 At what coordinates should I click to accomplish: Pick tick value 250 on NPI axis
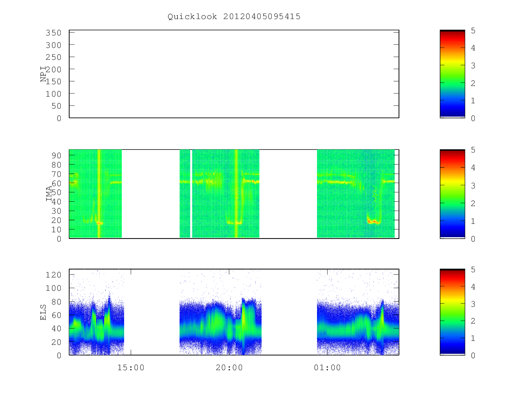pos(54,58)
